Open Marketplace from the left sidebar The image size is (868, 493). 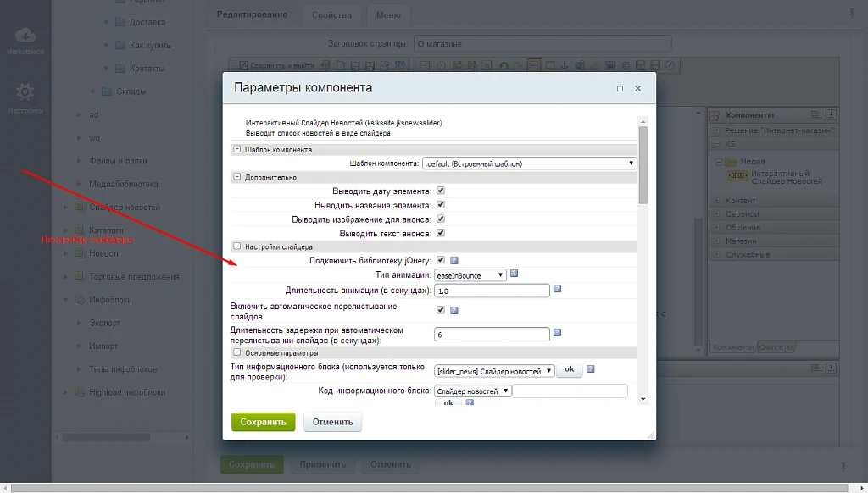(25, 42)
